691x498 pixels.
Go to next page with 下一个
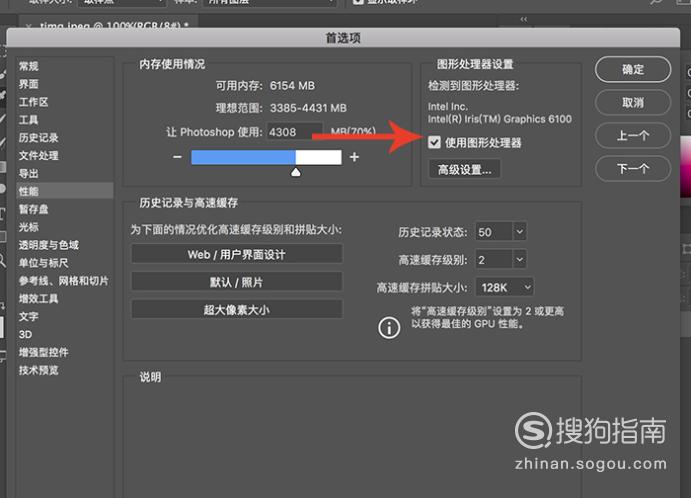point(633,168)
